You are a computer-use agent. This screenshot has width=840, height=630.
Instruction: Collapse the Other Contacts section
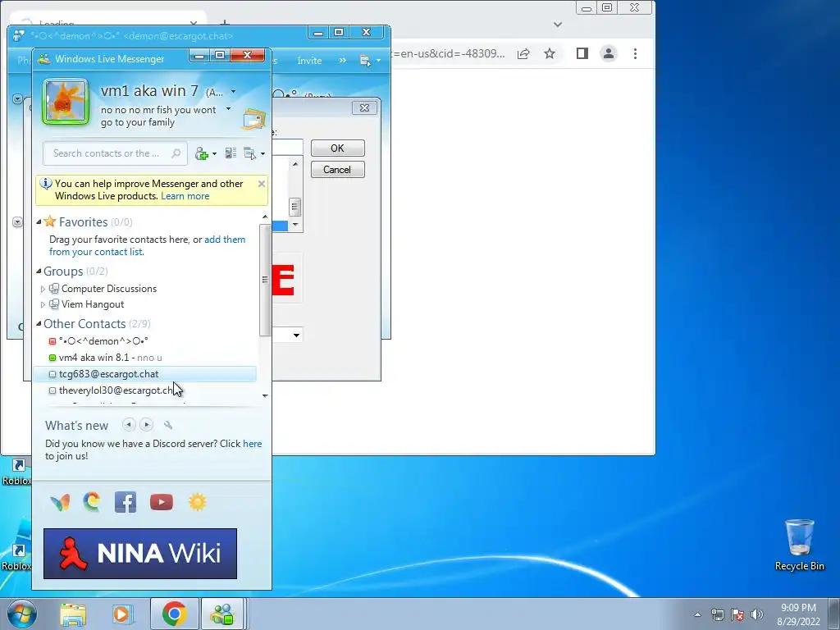(x=39, y=323)
